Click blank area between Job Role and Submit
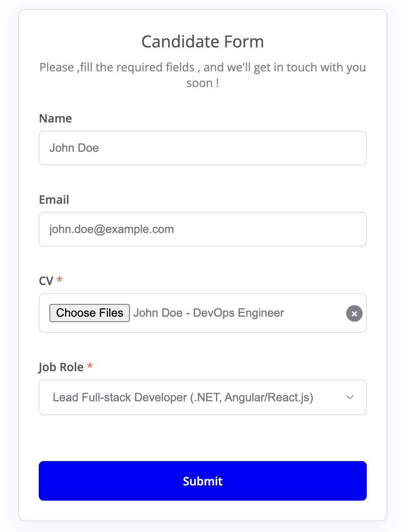Screen dimensions: 408x532 202,438
